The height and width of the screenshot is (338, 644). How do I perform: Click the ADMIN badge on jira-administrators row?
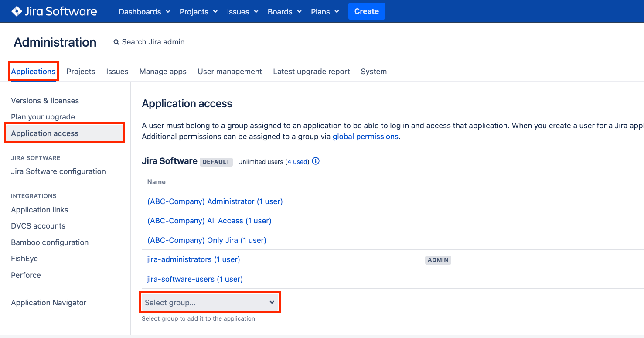pyautogui.click(x=438, y=260)
